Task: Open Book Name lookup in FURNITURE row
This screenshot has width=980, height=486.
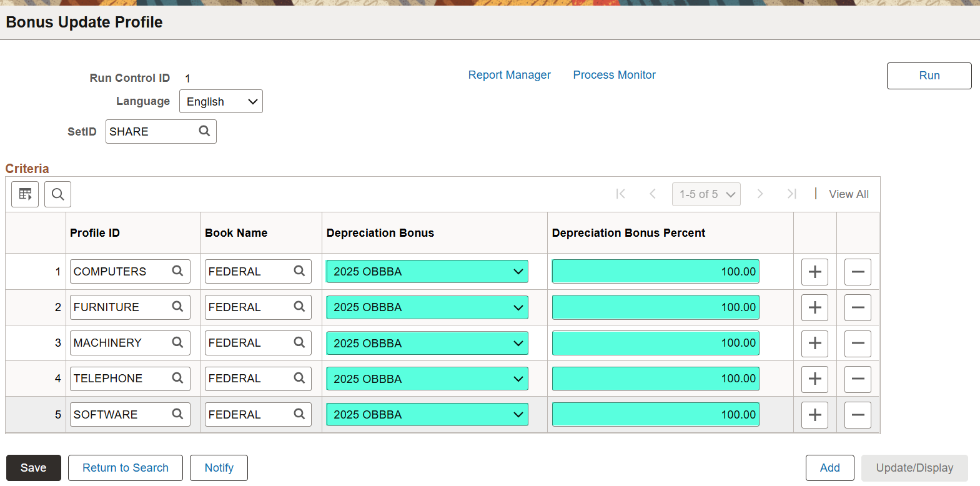Action: coord(299,307)
